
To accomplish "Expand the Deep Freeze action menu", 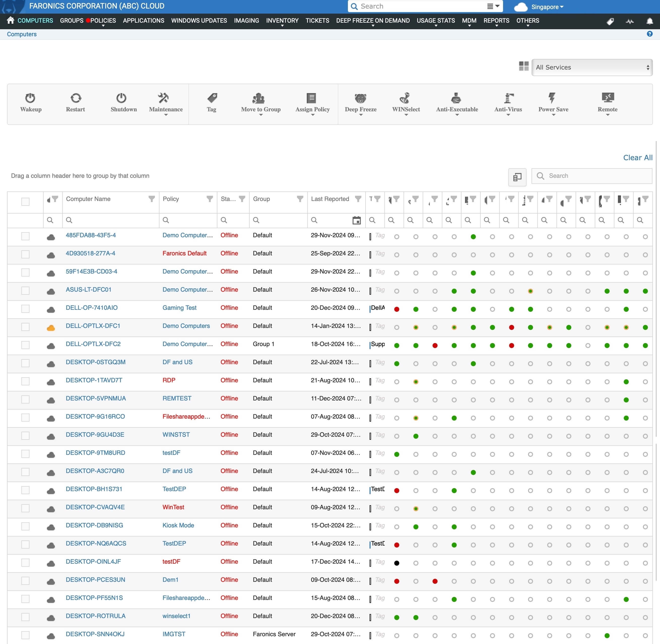I will [361, 104].
